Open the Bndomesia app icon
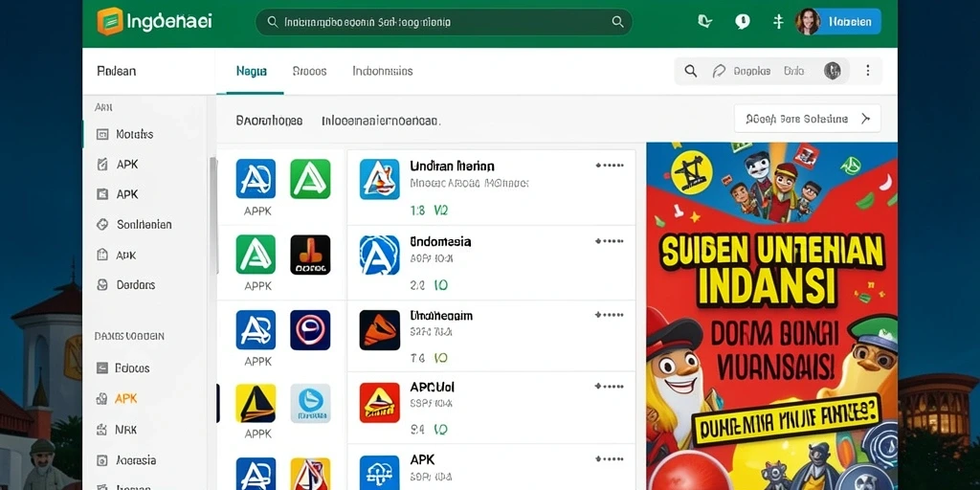The image size is (980, 490). (x=379, y=255)
